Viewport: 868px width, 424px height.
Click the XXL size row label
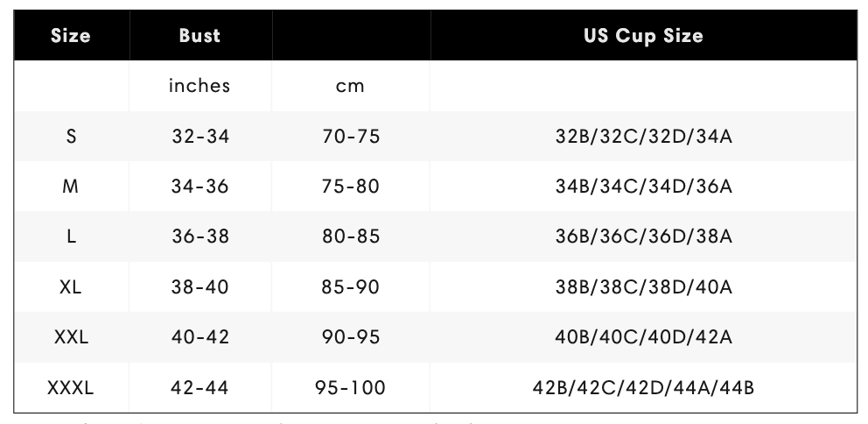pos(71,337)
